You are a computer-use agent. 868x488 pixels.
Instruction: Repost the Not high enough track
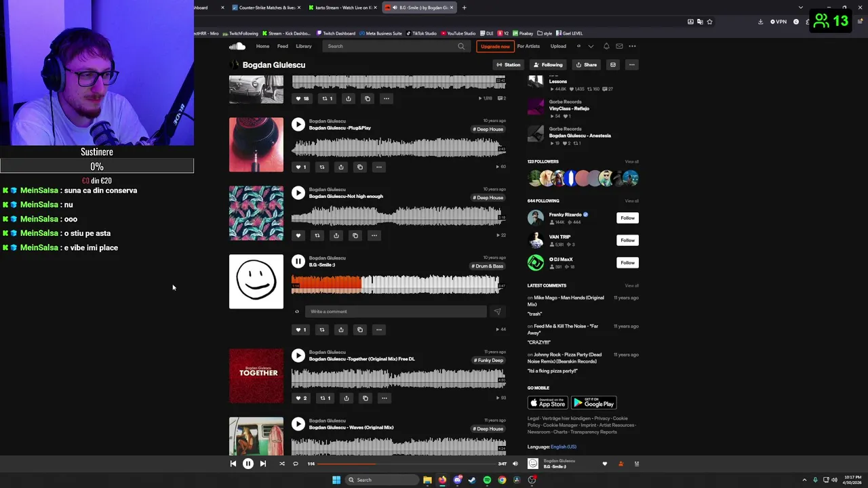pyautogui.click(x=317, y=235)
